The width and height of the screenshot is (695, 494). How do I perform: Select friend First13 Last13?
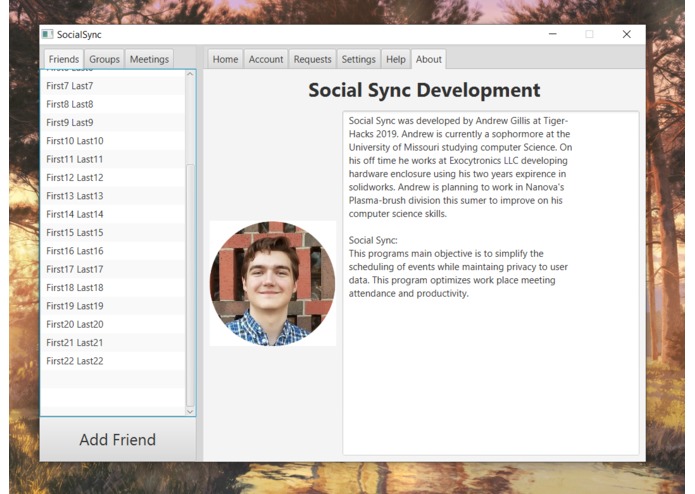tap(113, 196)
